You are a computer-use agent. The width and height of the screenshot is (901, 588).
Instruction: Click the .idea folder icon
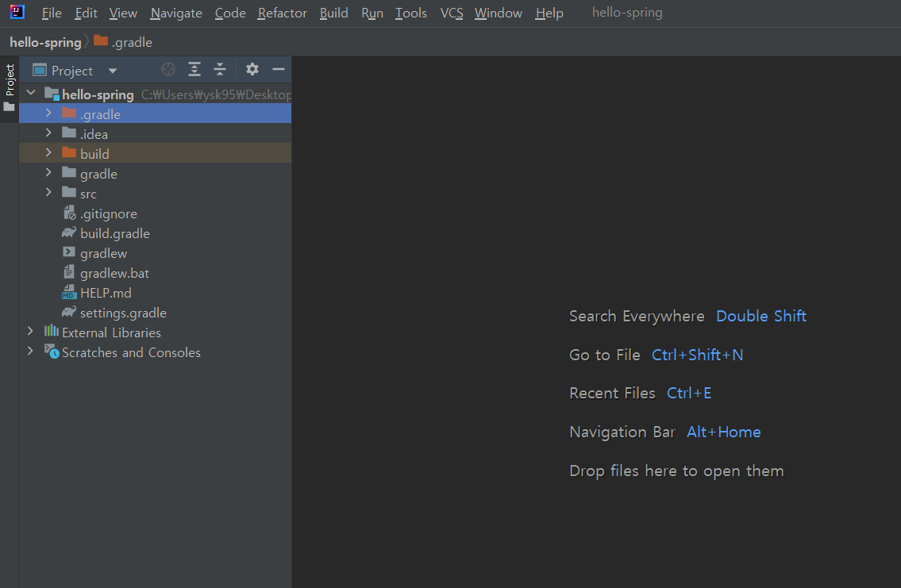tap(69, 133)
